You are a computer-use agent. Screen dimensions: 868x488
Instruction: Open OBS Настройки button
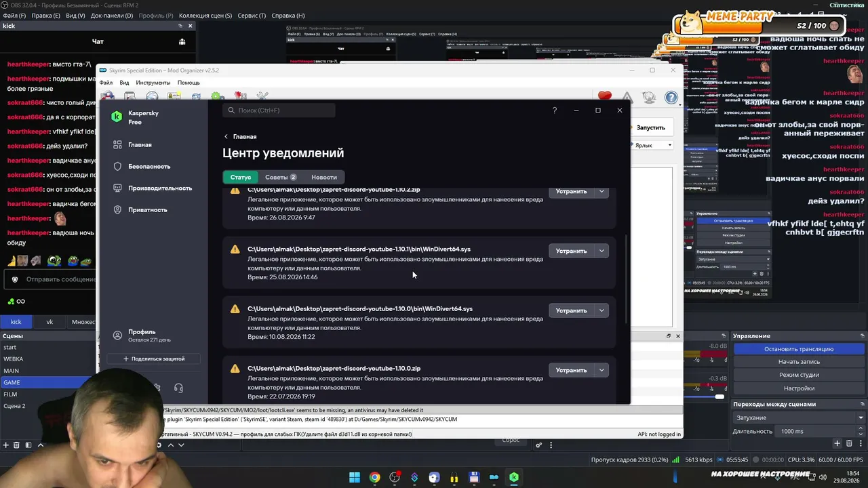[799, 388]
